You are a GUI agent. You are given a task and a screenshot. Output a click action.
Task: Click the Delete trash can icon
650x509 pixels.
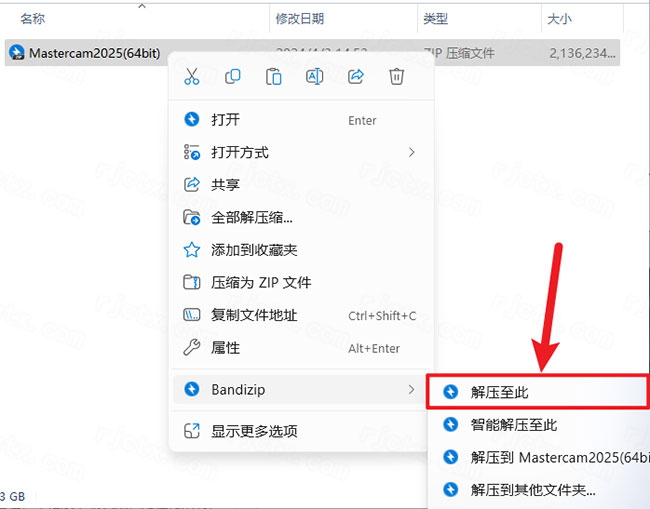pyautogui.click(x=396, y=76)
